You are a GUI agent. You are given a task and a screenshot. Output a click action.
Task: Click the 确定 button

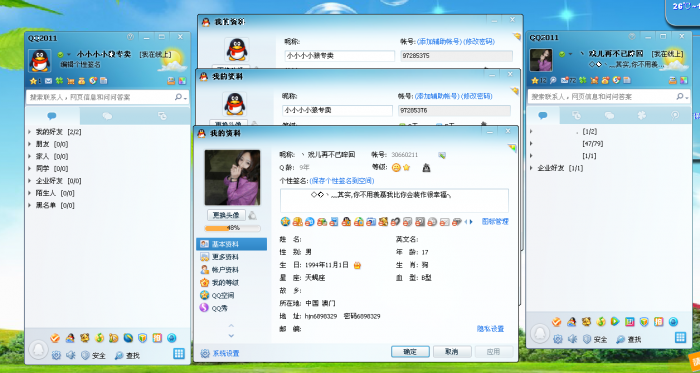coord(410,352)
